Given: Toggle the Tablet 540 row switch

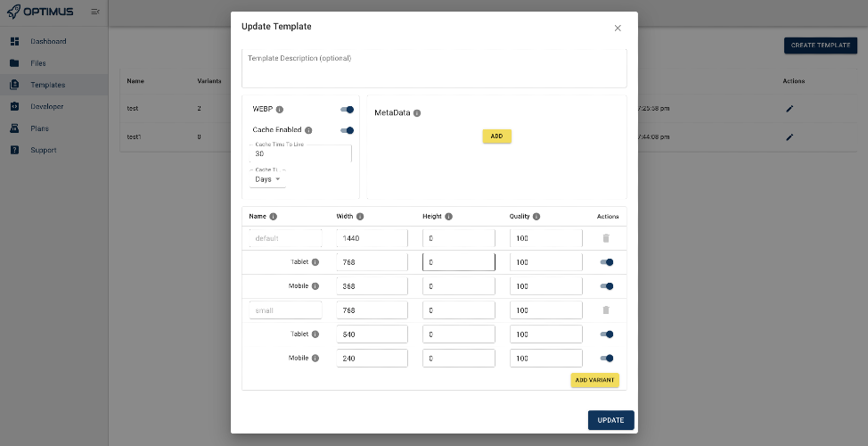Looking at the screenshot, I should [607, 334].
